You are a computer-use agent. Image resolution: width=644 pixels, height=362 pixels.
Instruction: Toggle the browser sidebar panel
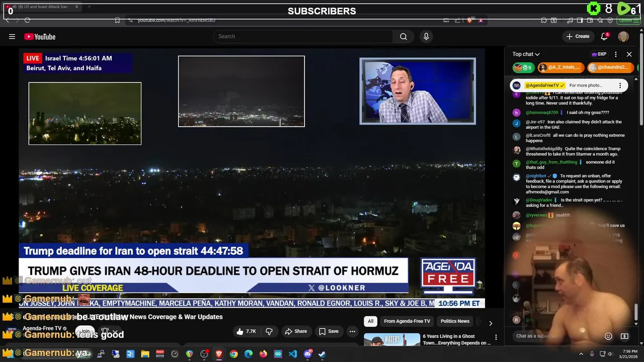580,20
